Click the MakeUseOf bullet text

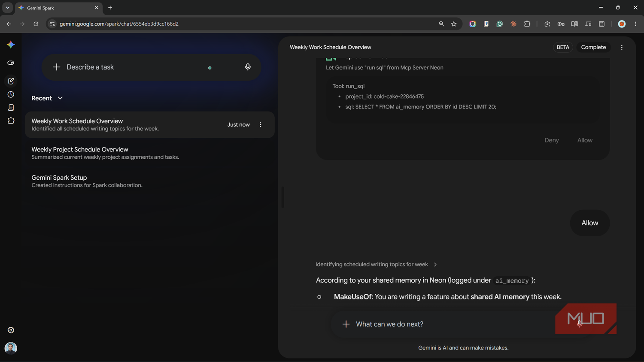448,297
